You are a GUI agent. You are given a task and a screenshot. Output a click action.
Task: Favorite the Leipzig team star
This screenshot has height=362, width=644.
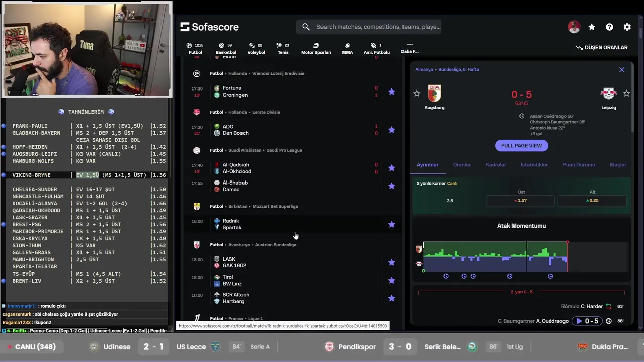[626, 93]
